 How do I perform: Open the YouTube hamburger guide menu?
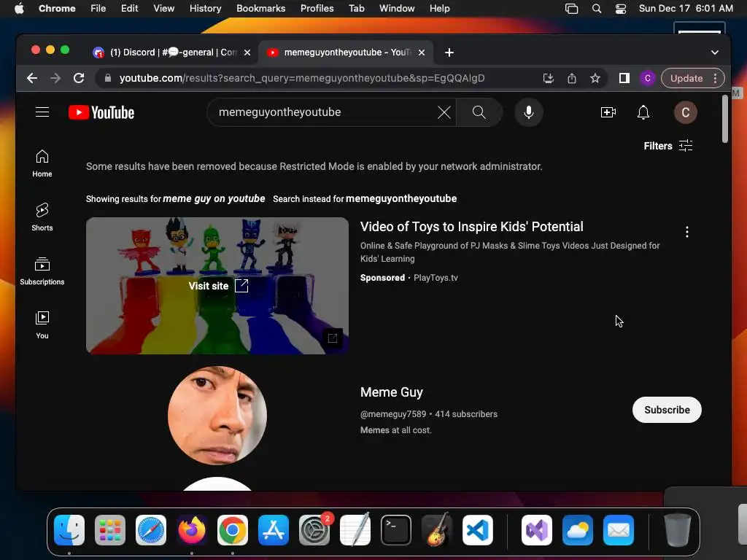tap(42, 112)
